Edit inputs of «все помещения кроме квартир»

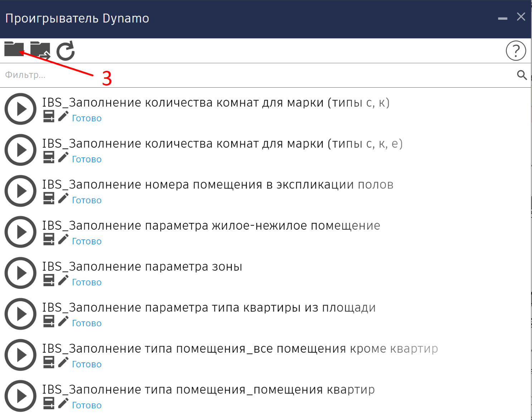(49, 362)
